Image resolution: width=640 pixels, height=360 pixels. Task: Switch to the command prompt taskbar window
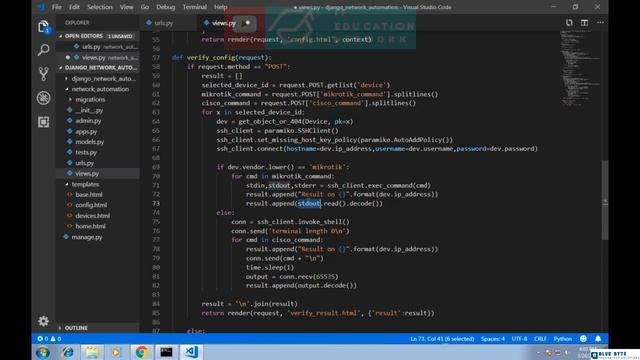click(x=166, y=352)
